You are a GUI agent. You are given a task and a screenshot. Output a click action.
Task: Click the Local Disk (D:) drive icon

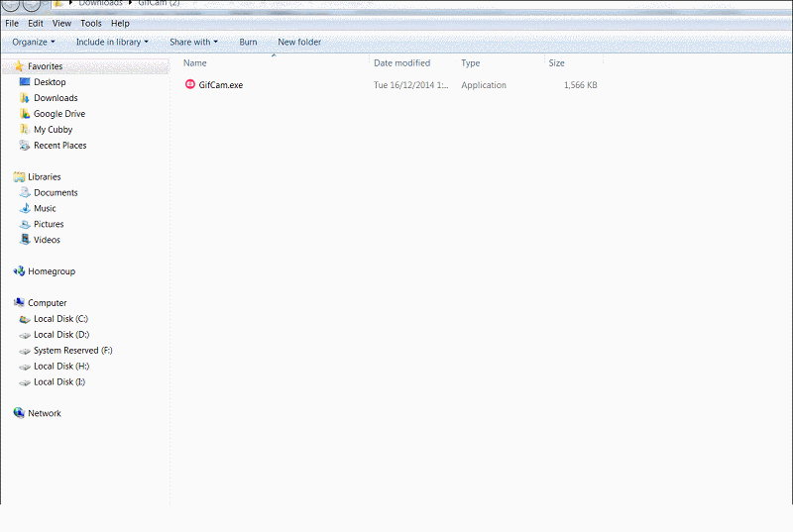click(x=25, y=335)
